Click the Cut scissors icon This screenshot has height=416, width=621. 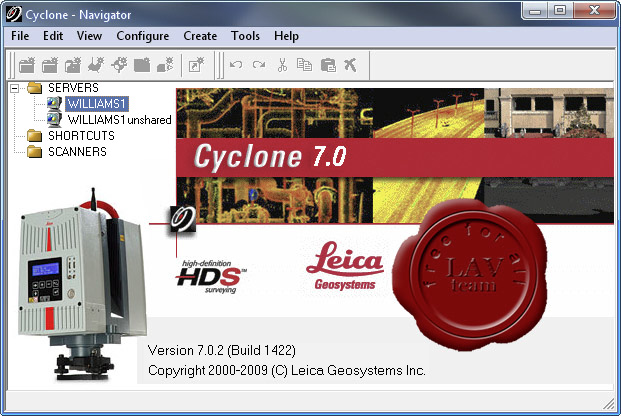tap(282, 65)
